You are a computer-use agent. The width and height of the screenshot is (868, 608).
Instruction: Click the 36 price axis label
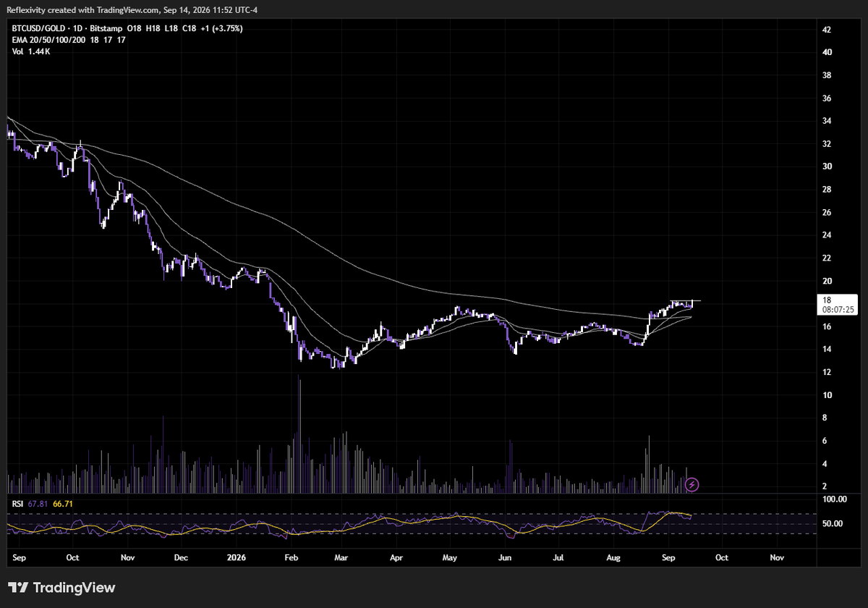click(x=826, y=98)
